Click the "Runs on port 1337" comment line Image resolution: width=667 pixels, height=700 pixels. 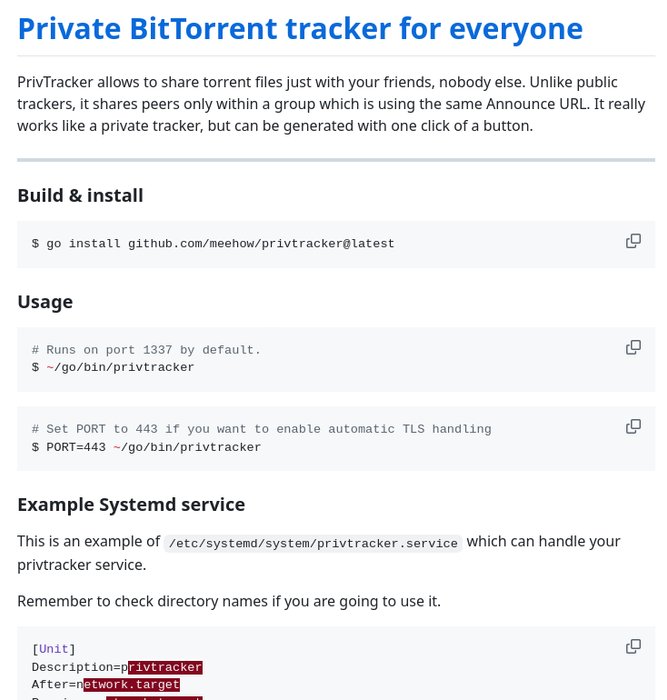pos(146,350)
